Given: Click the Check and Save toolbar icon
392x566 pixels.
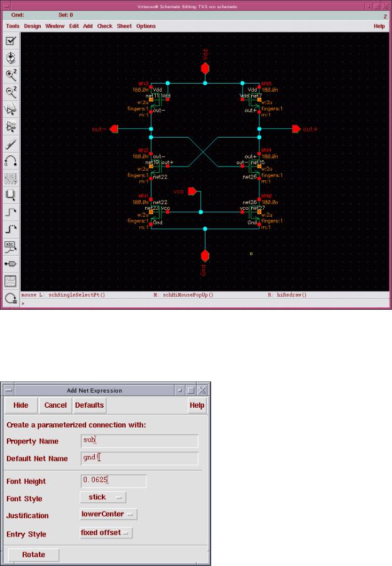Looking at the screenshot, I should point(11,40).
